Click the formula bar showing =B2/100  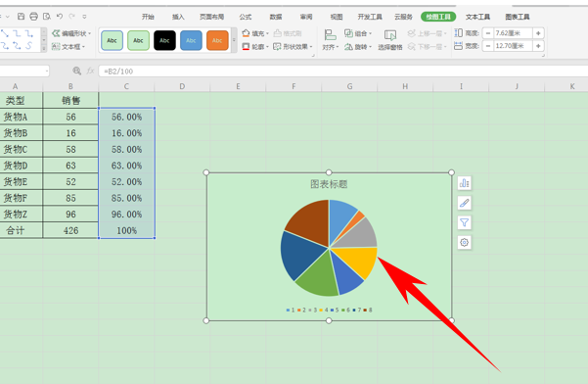[x=343, y=71]
